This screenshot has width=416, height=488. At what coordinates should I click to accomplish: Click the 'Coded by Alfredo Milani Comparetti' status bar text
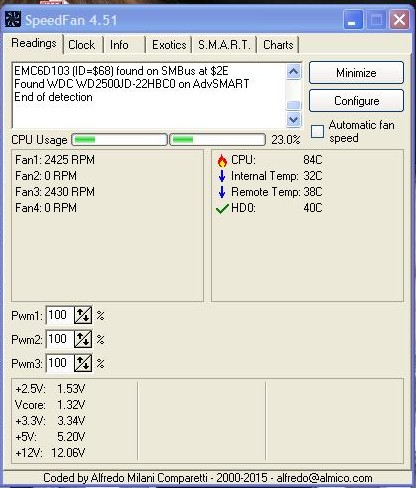pyautogui.click(x=208, y=478)
